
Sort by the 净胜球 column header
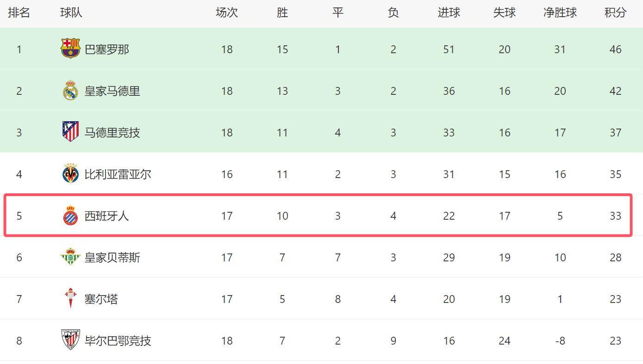point(560,12)
